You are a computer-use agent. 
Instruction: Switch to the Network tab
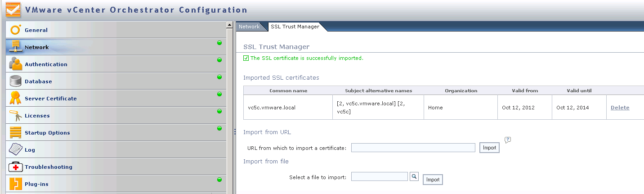[249, 27]
